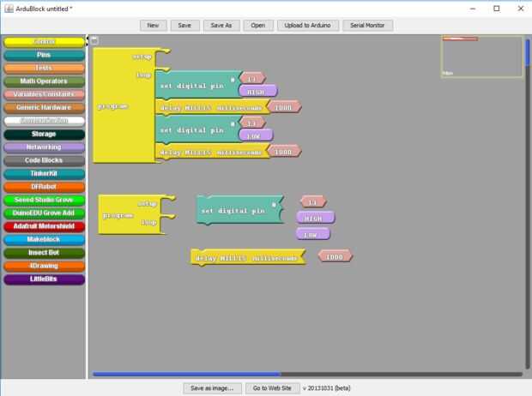Click Upload to Arduino
Viewport: 532px width, 396px height.
click(308, 26)
